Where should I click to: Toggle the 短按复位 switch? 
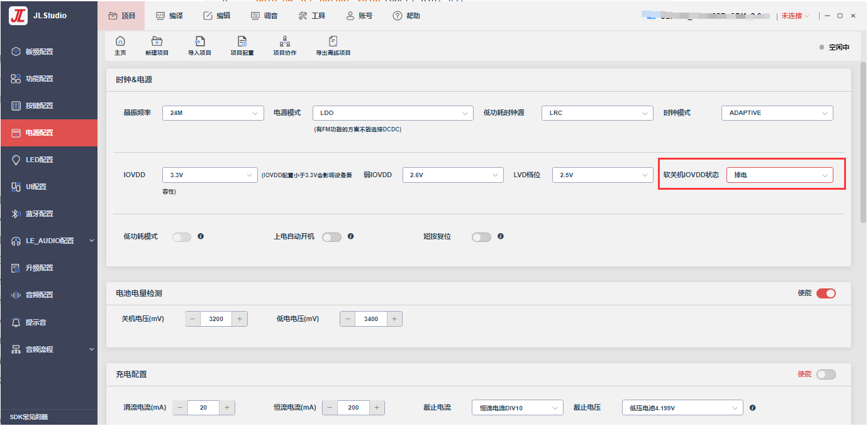point(481,237)
